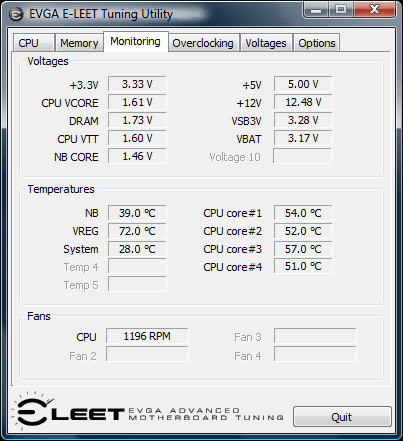The height and width of the screenshot is (441, 403).
Task: Click the +12V reading 12.48 V
Action: pos(303,102)
